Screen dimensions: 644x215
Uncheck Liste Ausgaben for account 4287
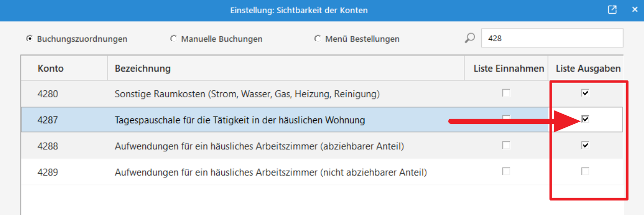pyautogui.click(x=585, y=119)
